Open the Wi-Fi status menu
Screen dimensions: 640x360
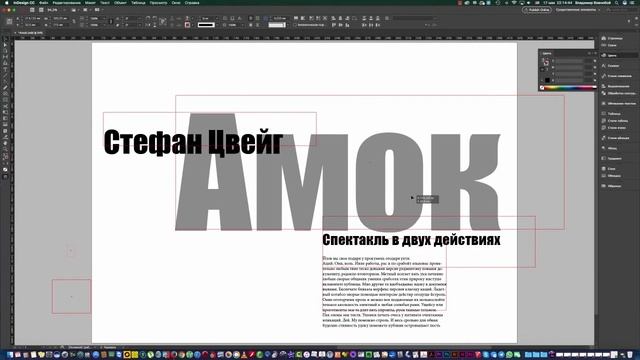click(513, 3)
